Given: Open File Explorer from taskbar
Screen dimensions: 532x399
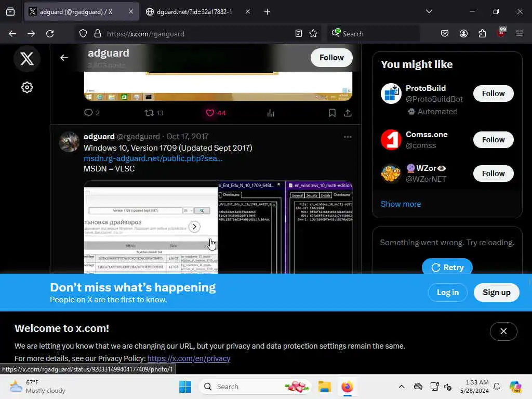Looking at the screenshot, I should click(324, 387).
